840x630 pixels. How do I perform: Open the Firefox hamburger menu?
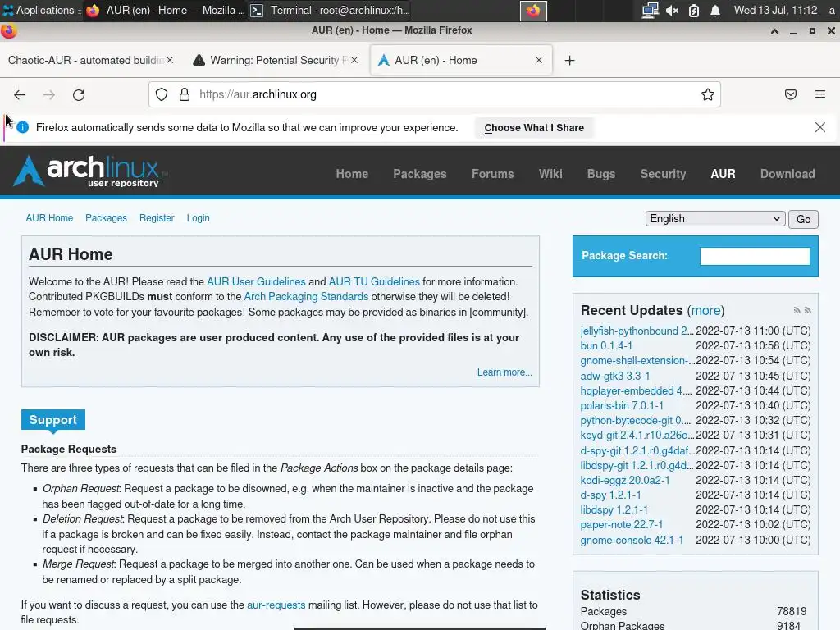pyautogui.click(x=819, y=95)
